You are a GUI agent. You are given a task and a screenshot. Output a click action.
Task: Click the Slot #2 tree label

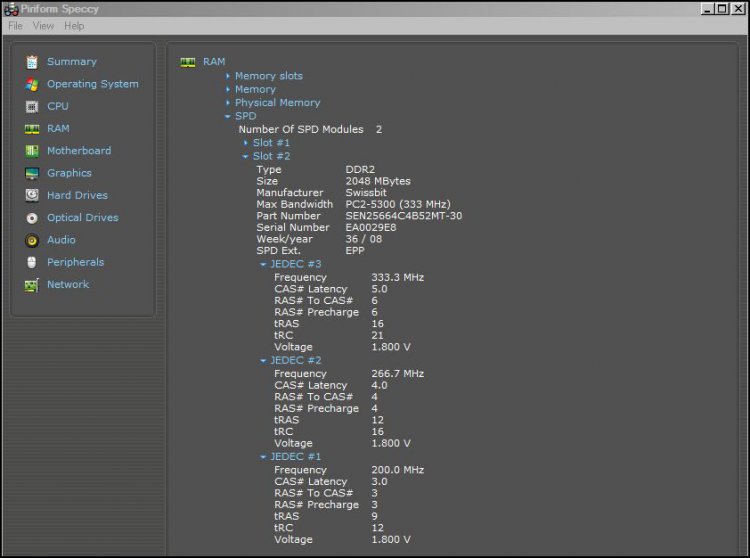point(271,156)
